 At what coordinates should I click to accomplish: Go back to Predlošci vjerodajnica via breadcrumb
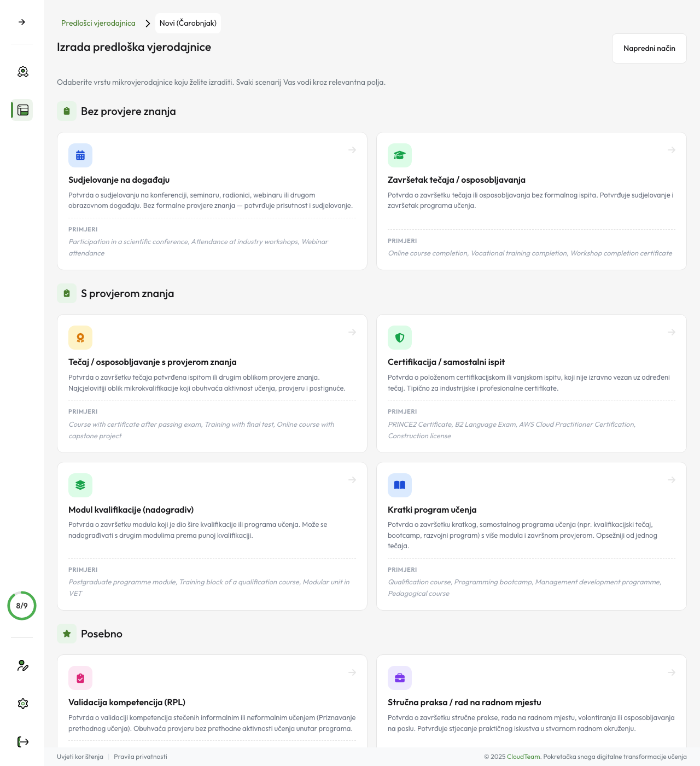pyautogui.click(x=98, y=23)
